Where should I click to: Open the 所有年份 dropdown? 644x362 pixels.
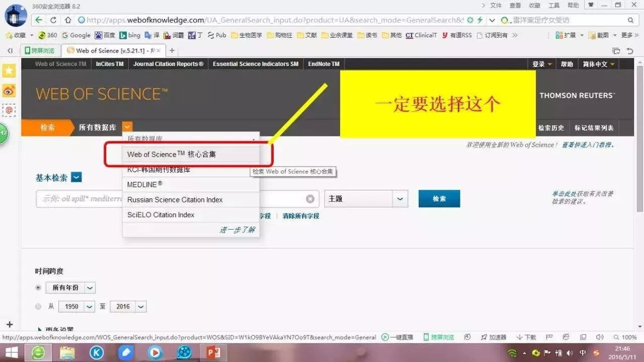click(x=90, y=288)
